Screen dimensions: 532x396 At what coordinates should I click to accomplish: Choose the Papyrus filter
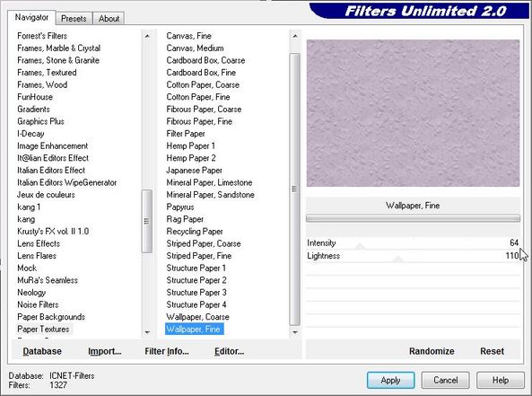[180, 207]
